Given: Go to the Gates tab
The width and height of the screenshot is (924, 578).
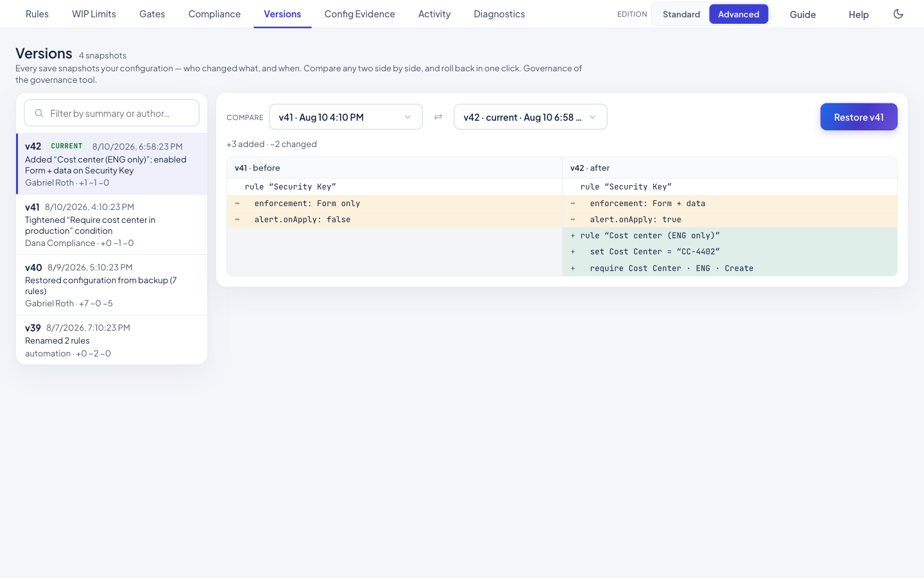Looking at the screenshot, I should click(x=152, y=14).
